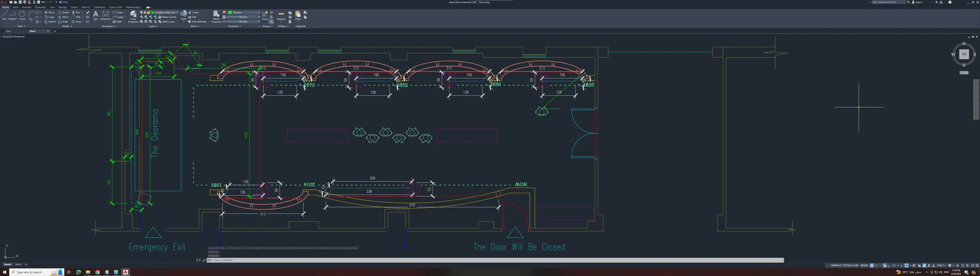Image resolution: width=980 pixels, height=276 pixels.
Task: Click the Trim tool
Action: click(x=76, y=12)
